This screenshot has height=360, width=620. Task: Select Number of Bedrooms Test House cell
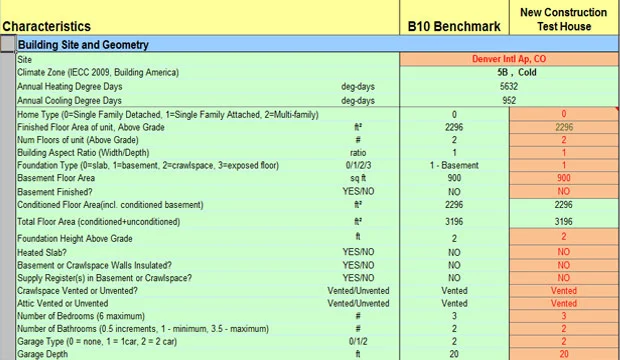tap(564, 316)
